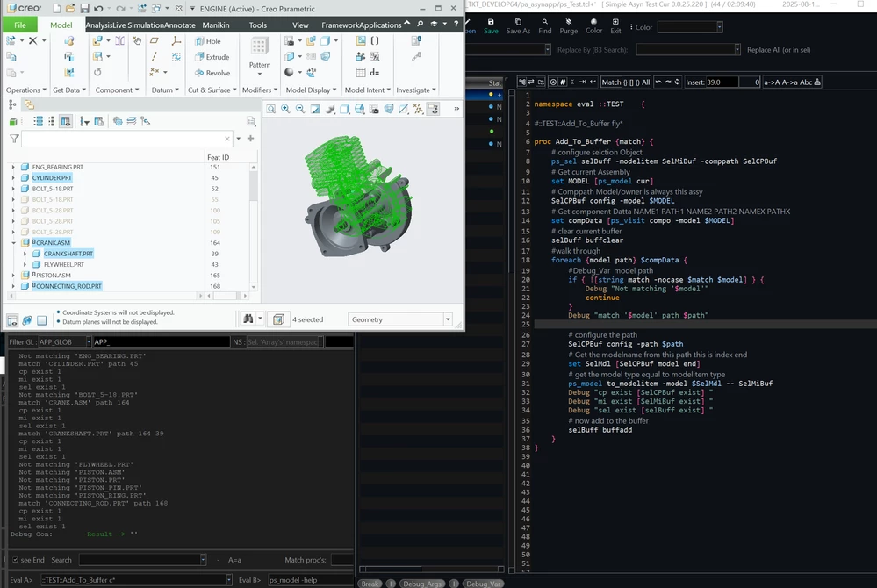
Task: Click the Break button
Action: coord(370,584)
